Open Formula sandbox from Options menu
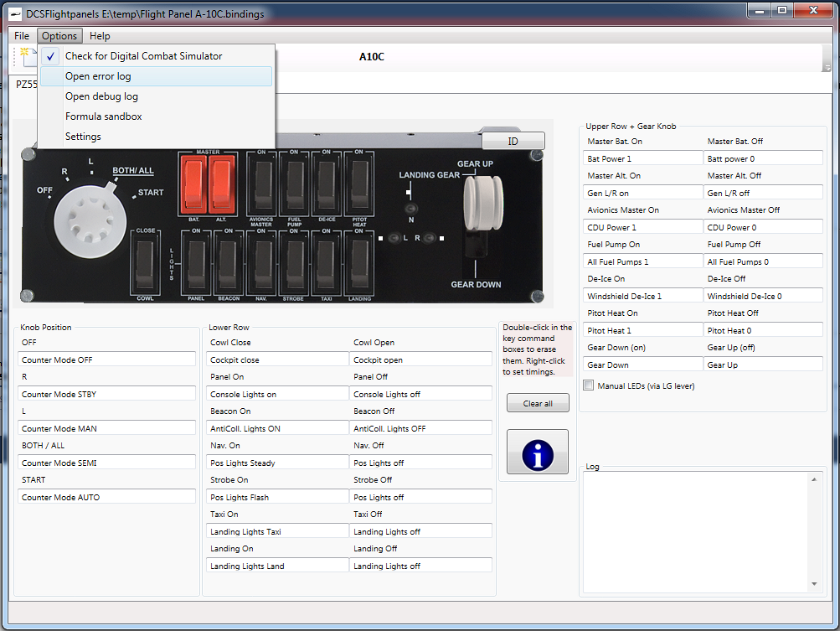Image resolution: width=840 pixels, height=631 pixels. click(104, 116)
